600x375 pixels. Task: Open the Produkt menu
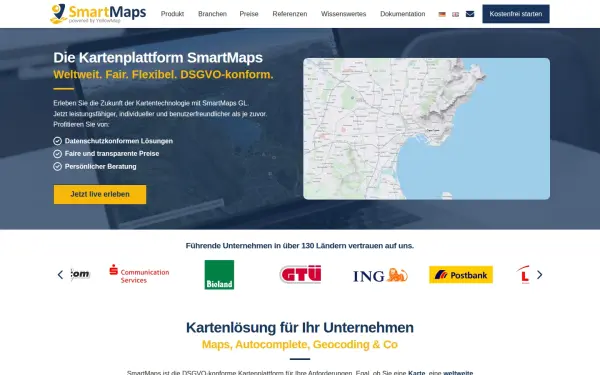tap(172, 14)
